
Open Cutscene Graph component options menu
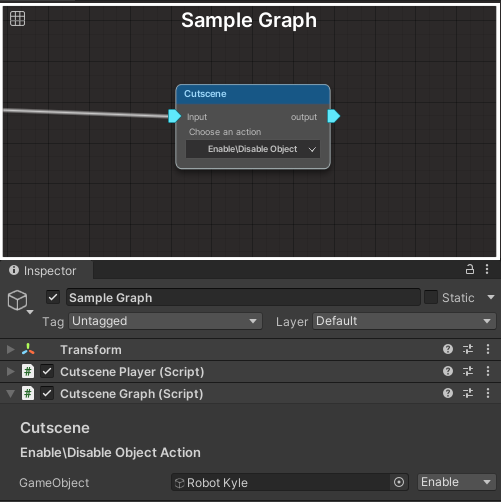point(488,393)
